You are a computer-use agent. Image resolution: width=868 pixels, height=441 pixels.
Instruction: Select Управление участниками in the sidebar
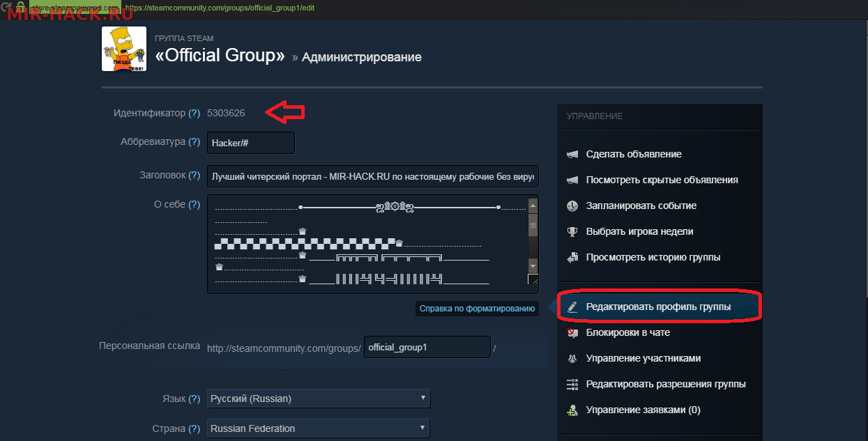(643, 359)
